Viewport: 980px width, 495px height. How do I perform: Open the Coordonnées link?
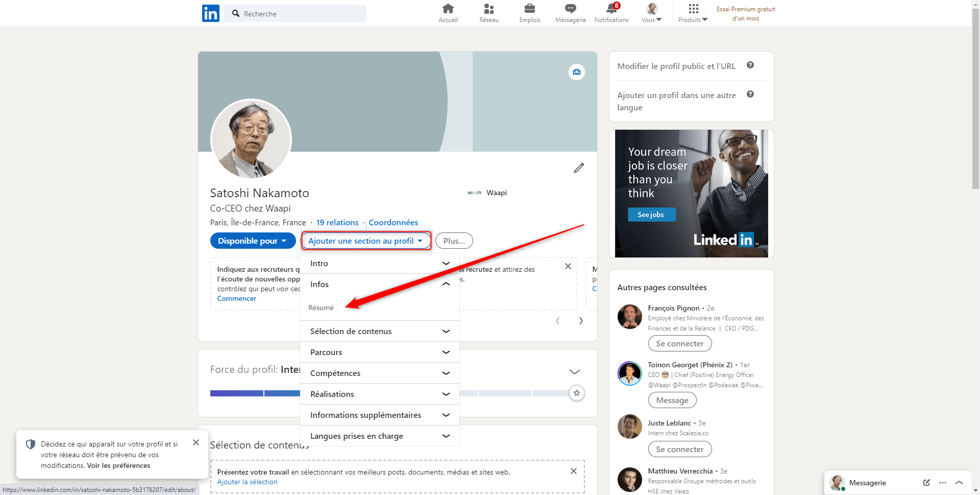click(x=393, y=222)
